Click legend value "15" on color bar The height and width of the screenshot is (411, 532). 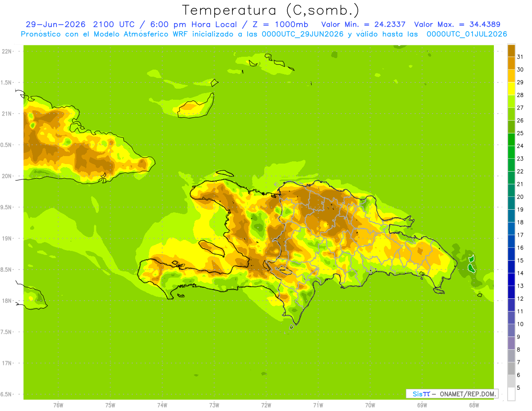[520, 261]
